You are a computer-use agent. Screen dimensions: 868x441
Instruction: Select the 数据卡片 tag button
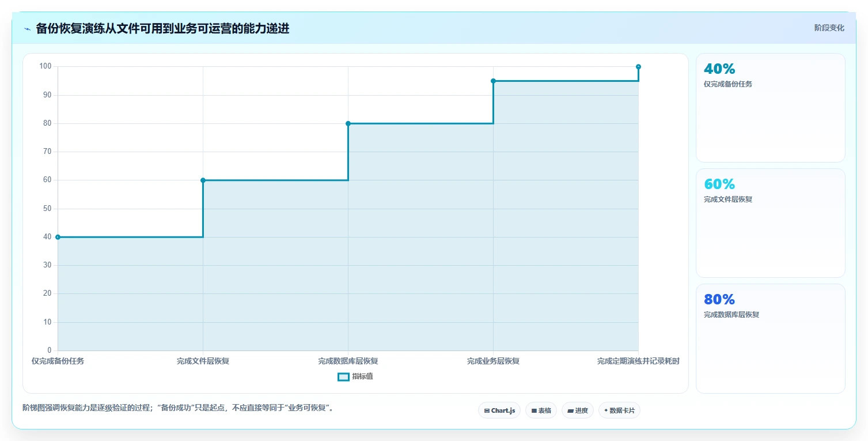pyautogui.click(x=619, y=410)
